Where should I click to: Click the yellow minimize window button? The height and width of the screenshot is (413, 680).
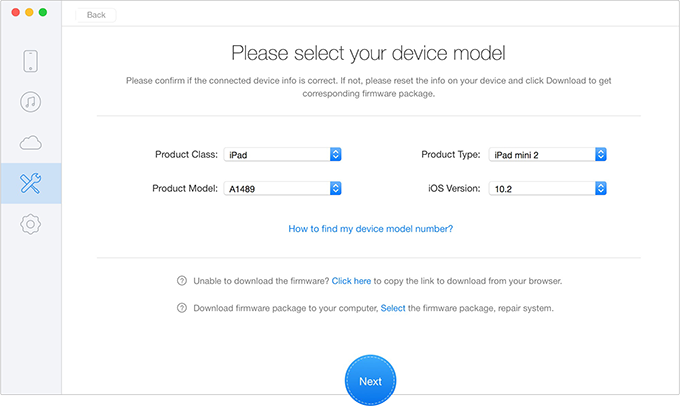[x=29, y=12]
